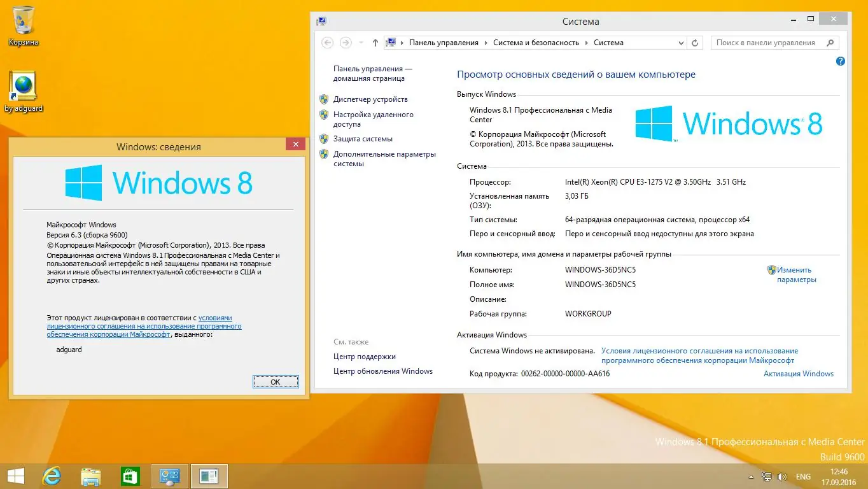Click Изменить параметры link
Viewport: 868px width, 489px height.
click(796, 274)
